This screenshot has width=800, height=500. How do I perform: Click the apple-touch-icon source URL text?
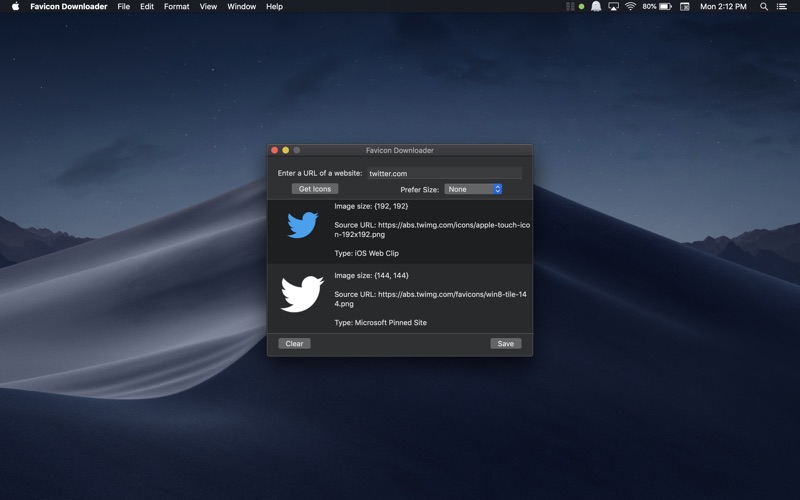coord(432,230)
